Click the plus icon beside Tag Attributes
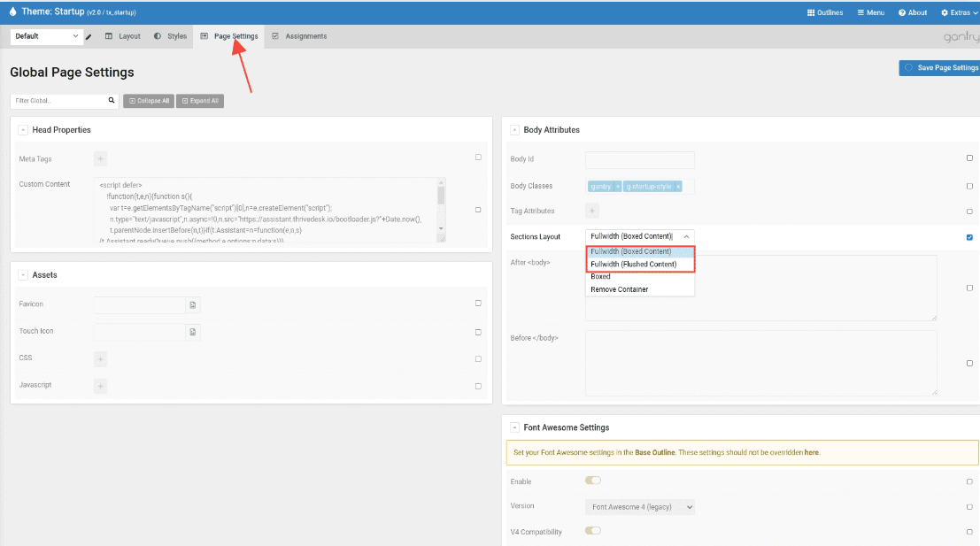Image resolution: width=980 pixels, height=546 pixels. 592,211
